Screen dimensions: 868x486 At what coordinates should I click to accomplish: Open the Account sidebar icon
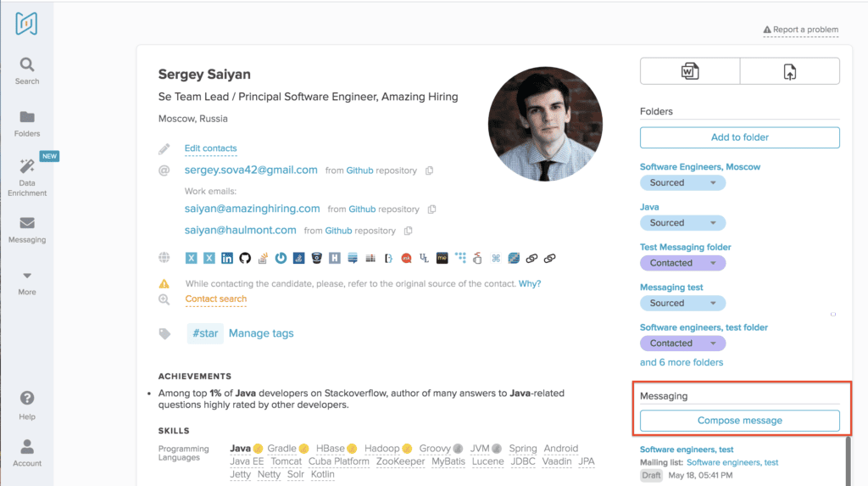[26, 453]
